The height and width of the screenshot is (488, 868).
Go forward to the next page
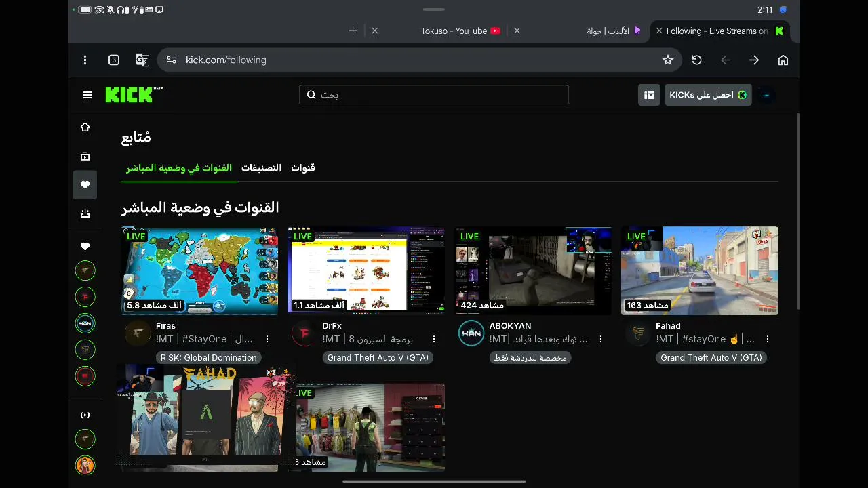click(754, 60)
